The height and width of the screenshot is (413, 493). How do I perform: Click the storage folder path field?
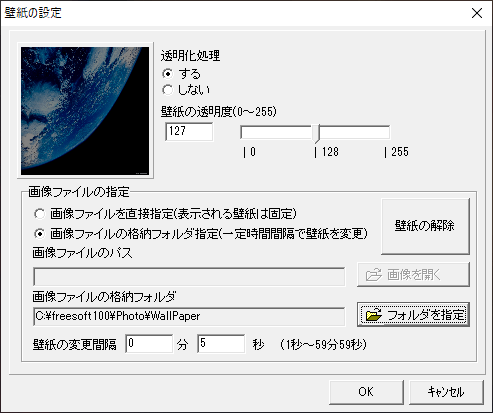point(189,316)
